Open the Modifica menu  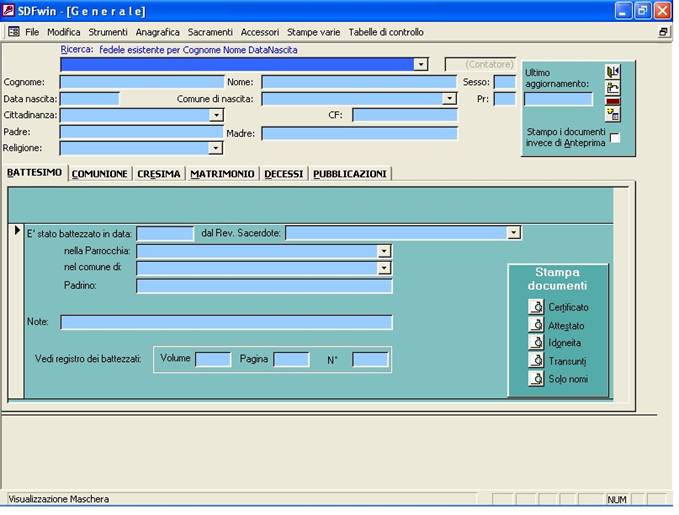point(64,32)
